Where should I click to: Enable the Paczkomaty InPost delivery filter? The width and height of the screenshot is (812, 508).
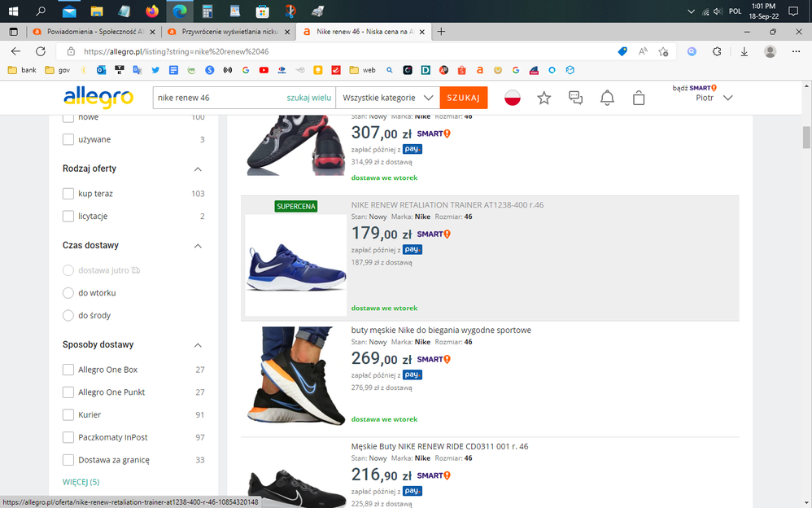point(69,437)
